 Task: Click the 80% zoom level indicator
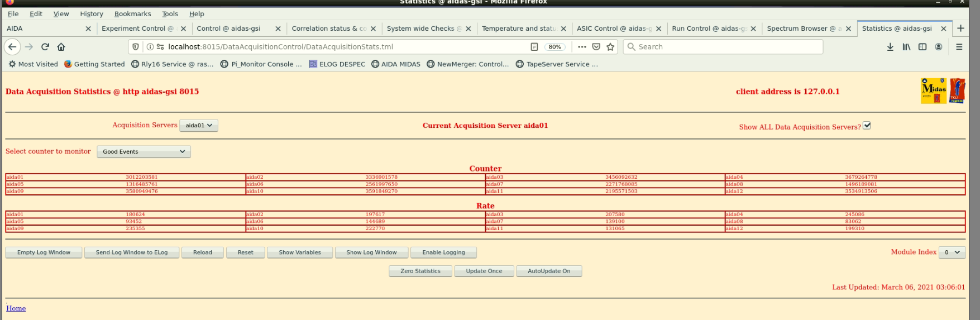point(554,47)
